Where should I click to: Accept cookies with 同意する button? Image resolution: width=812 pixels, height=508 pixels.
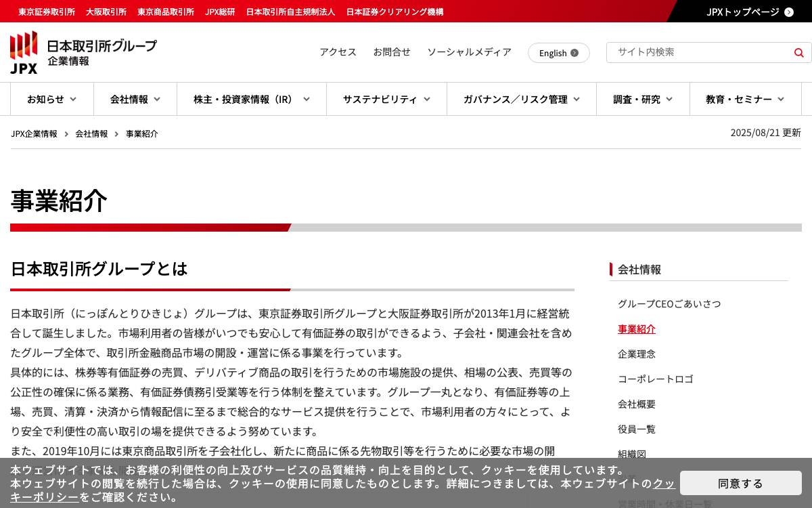coord(741,483)
